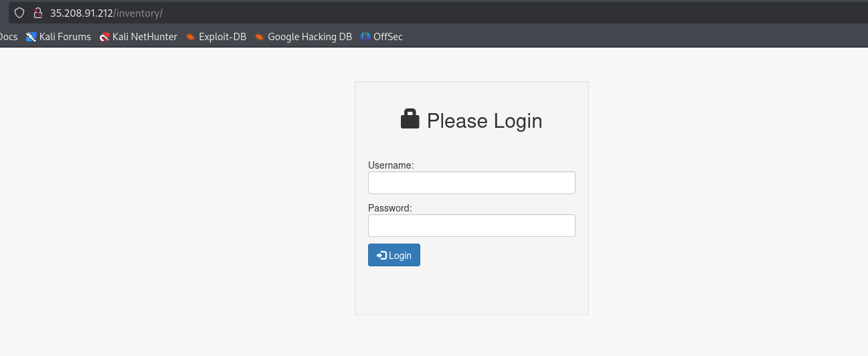This screenshot has height=356, width=868.
Task: Click the Kali NetHunter bookmark icon
Action: point(104,37)
